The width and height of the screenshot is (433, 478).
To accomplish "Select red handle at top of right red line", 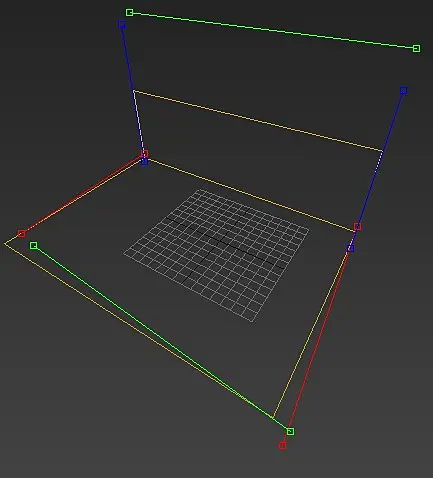I will (358, 227).
